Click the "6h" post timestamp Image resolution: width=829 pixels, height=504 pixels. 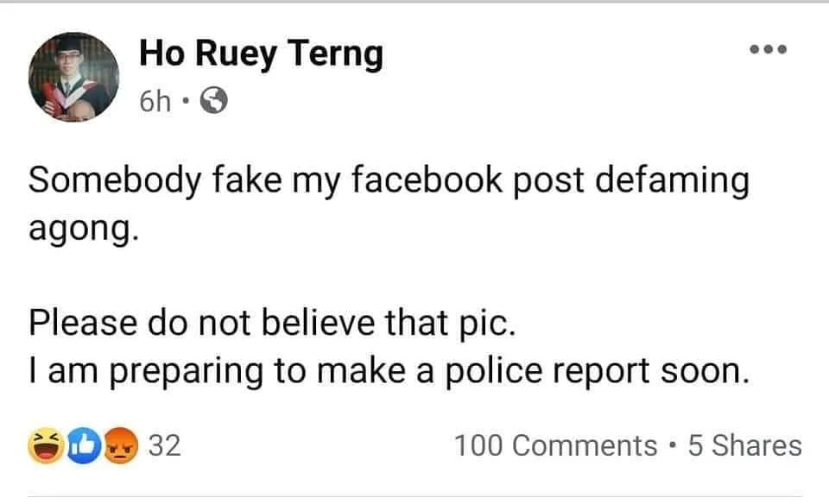tap(155, 103)
